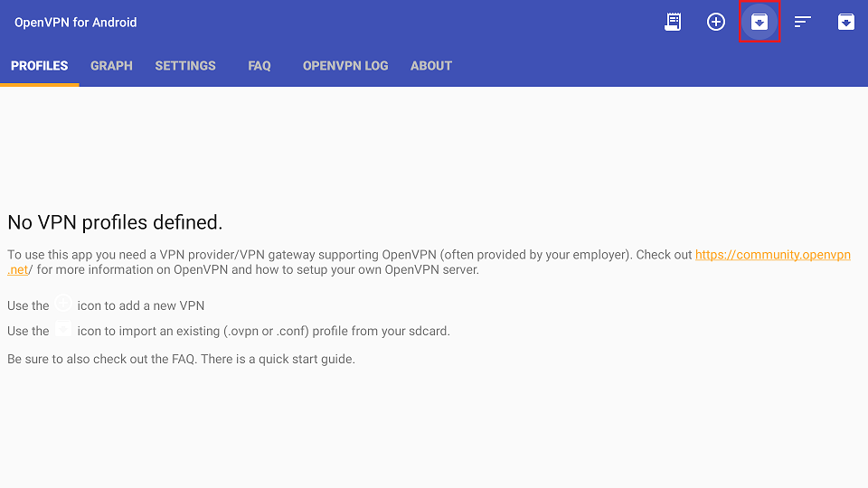Click the faint import icon in instructions
Viewport: 868px width, 488px height.
point(63,328)
